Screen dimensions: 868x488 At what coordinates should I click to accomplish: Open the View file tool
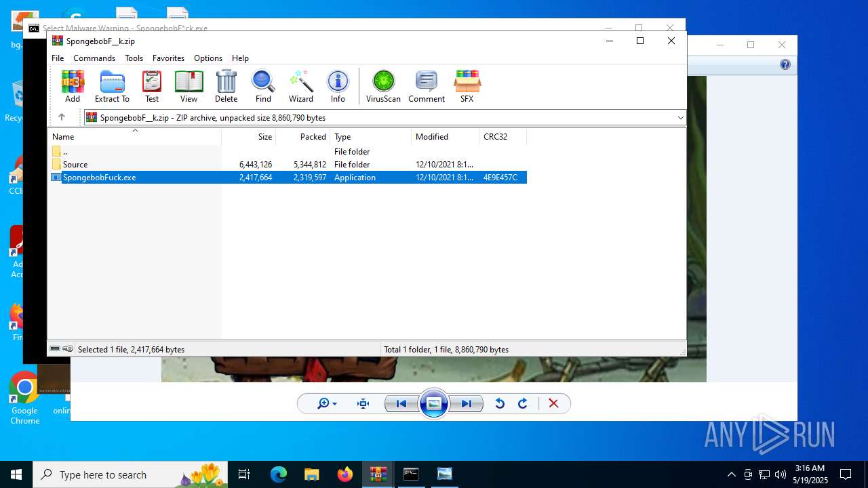click(x=189, y=86)
